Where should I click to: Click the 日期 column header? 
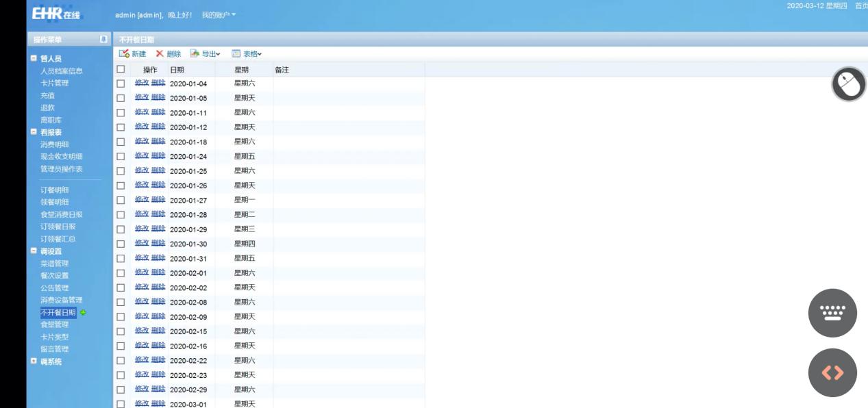177,69
